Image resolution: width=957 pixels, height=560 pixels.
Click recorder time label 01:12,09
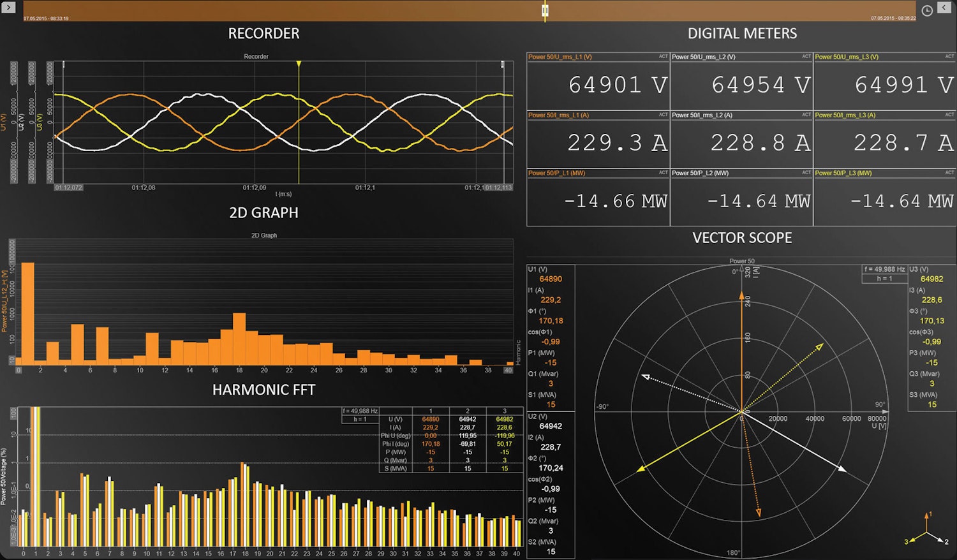point(255,188)
